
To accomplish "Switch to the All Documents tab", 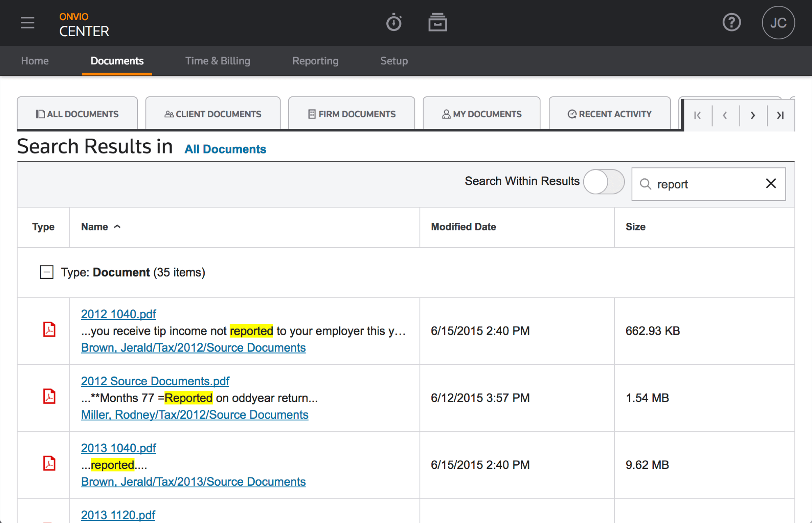I will [x=77, y=114].
